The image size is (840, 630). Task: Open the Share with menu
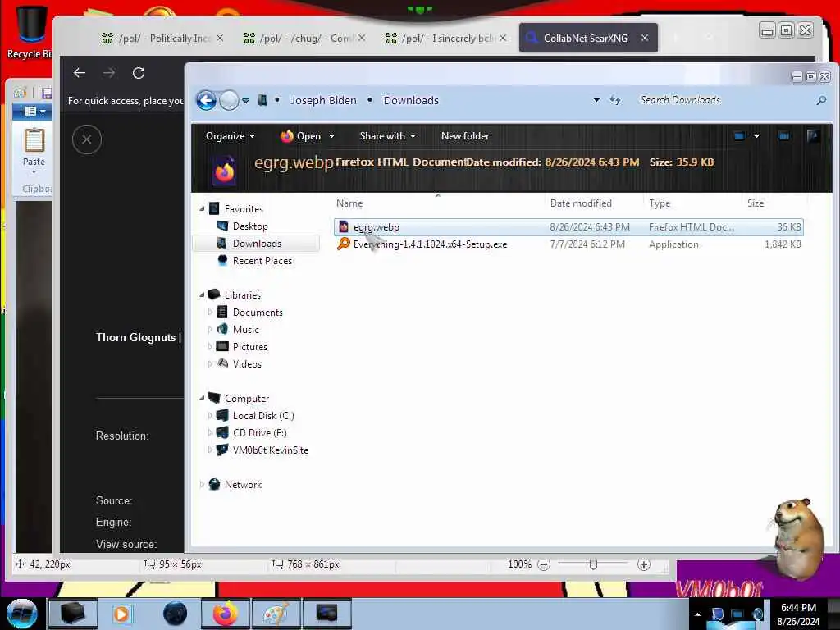(x=387, y=136)
